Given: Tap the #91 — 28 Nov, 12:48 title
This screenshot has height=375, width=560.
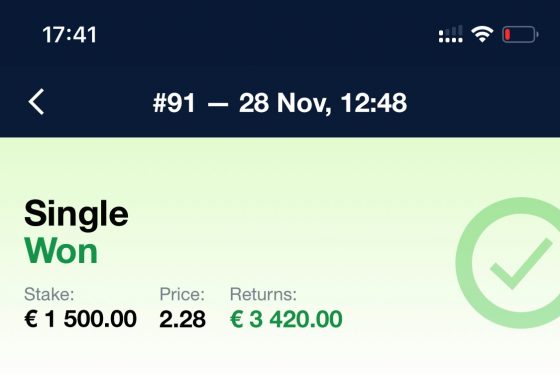Looking at the screenshot, I should [280, 103].
